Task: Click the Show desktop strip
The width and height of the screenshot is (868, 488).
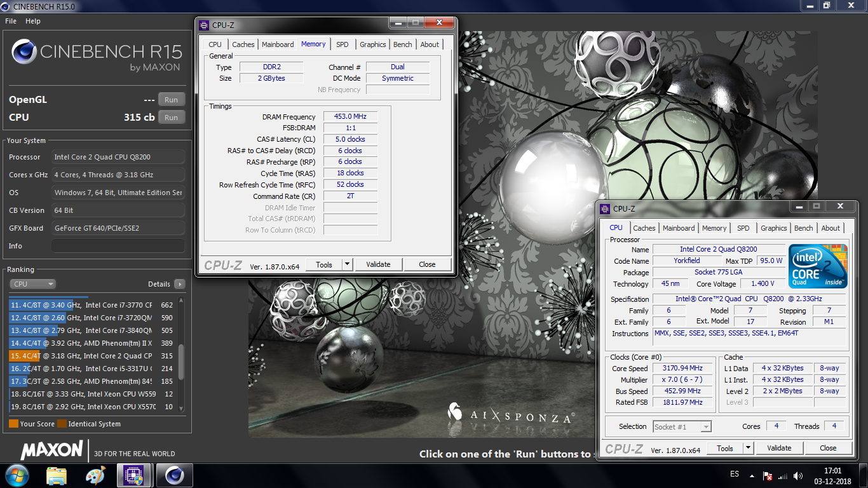Action: (863, 475)
